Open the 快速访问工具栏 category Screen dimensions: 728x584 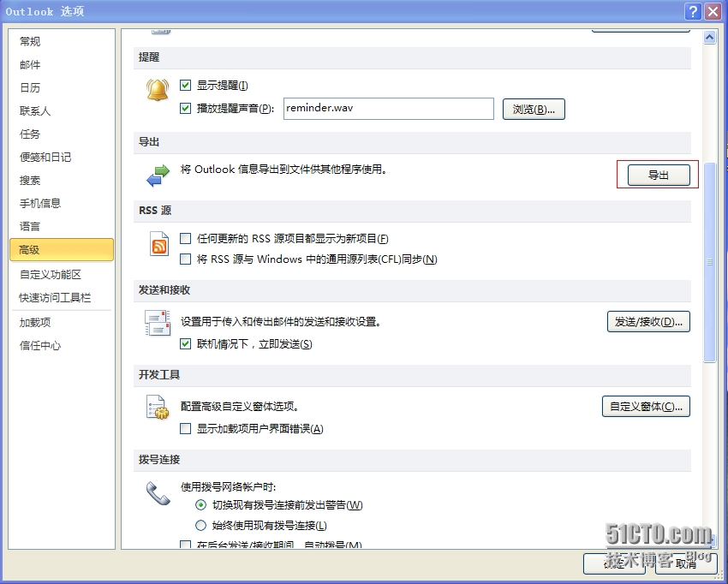point(62,298)
